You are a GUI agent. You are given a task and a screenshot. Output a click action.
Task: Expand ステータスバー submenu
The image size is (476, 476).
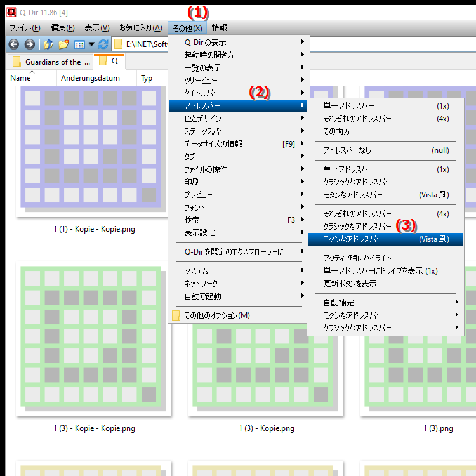238,131
